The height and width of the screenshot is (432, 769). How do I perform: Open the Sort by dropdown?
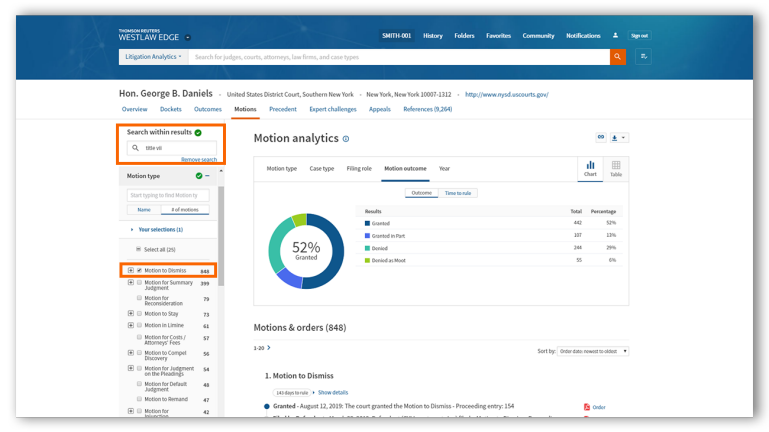(594, 352)
